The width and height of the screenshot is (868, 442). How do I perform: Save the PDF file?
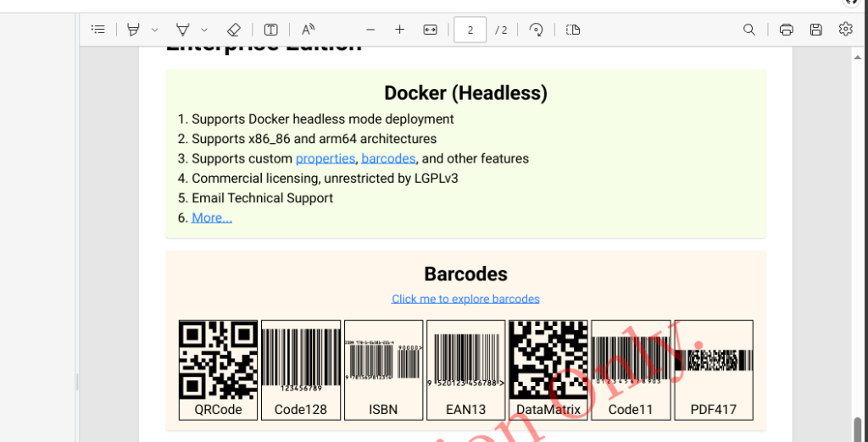815,30
